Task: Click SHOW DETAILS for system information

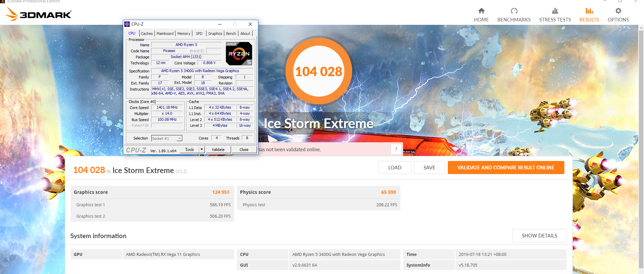Action: click(540, 236)
